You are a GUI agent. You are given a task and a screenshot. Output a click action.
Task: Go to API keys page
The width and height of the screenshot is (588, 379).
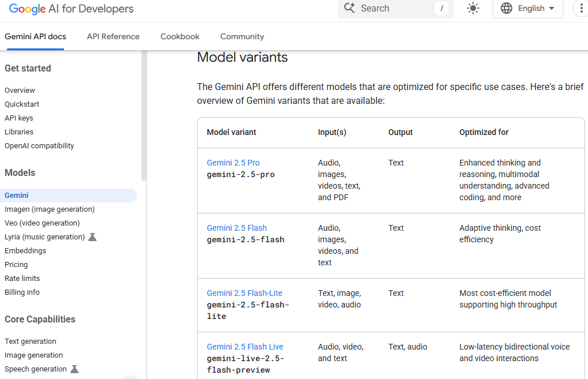pyautogui.click(x=18, y=118)
